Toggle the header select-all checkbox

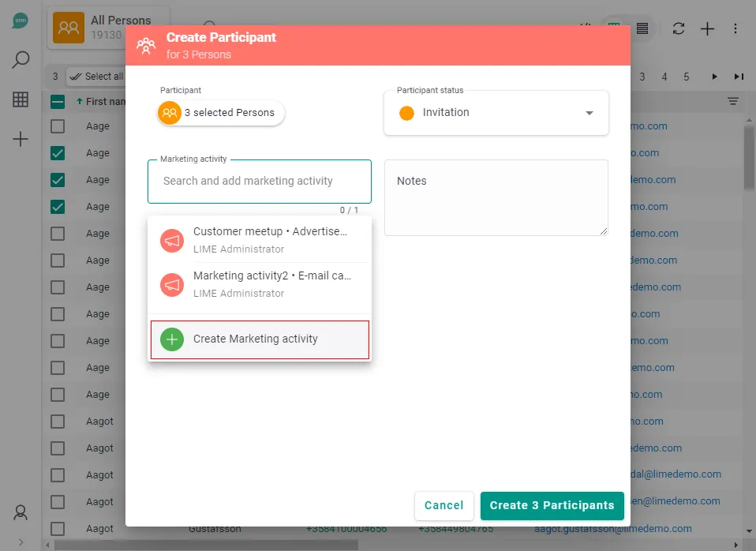[58, 101]
